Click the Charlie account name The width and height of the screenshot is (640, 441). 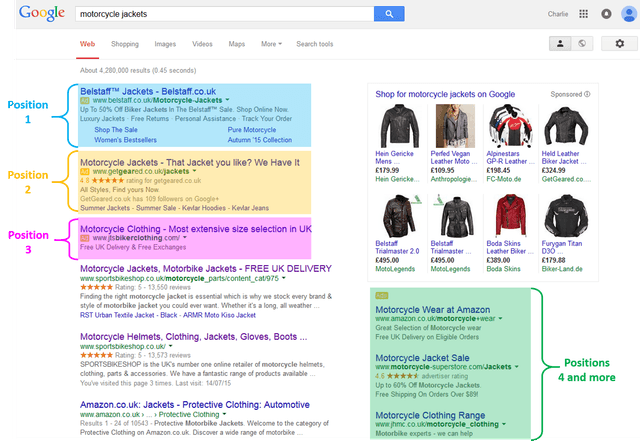tap(558, 14)
